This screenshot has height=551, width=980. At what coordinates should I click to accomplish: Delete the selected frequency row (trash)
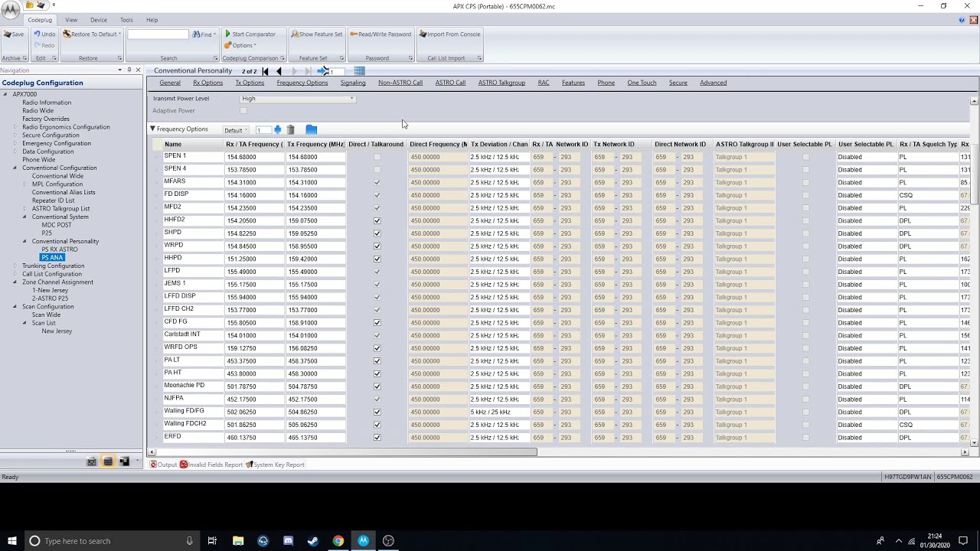coord(290,130)
